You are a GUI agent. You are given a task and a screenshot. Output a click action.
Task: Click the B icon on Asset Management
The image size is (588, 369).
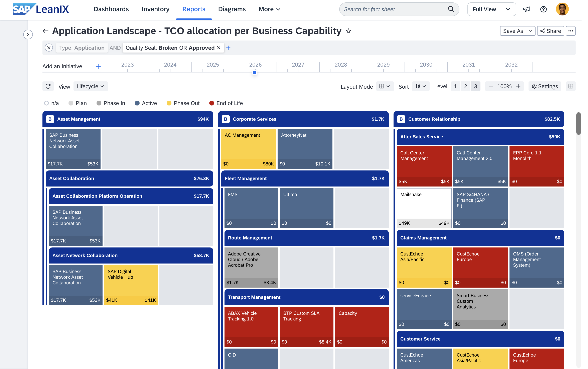click(x=50, y=119)
